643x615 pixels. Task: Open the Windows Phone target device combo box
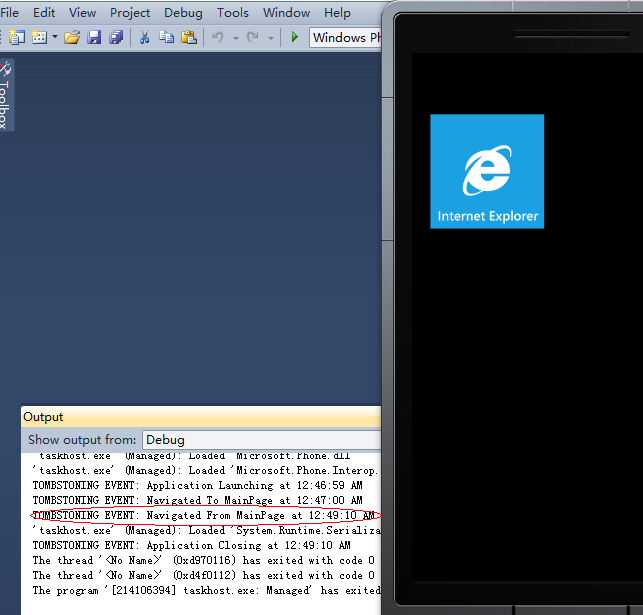click(x=346, y=37)
